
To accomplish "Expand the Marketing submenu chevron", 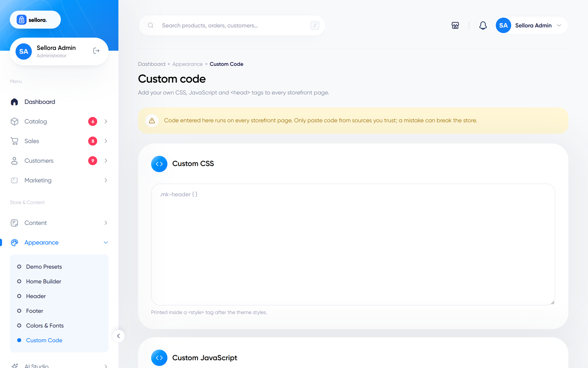I will pyautogui.click(x=106, y=180).
